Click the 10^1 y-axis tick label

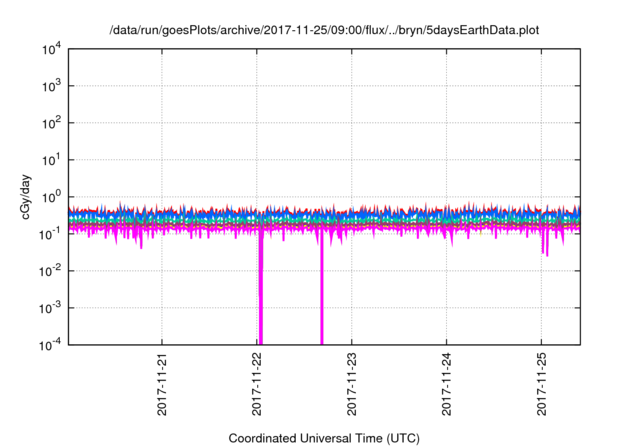coord(51,160)
